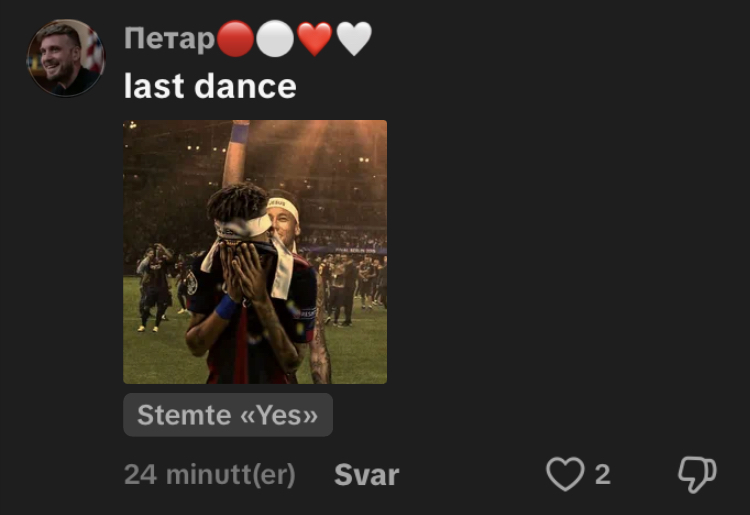Image resolution: width=750 pixels, height=515 pixels.
Task: Click the word "dance" in comment
Action: [245, 86]
